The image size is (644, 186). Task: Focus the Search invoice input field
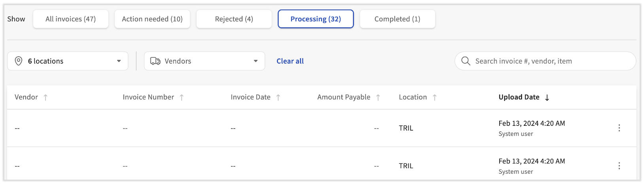pyautogui.click(x=550, y=61)
